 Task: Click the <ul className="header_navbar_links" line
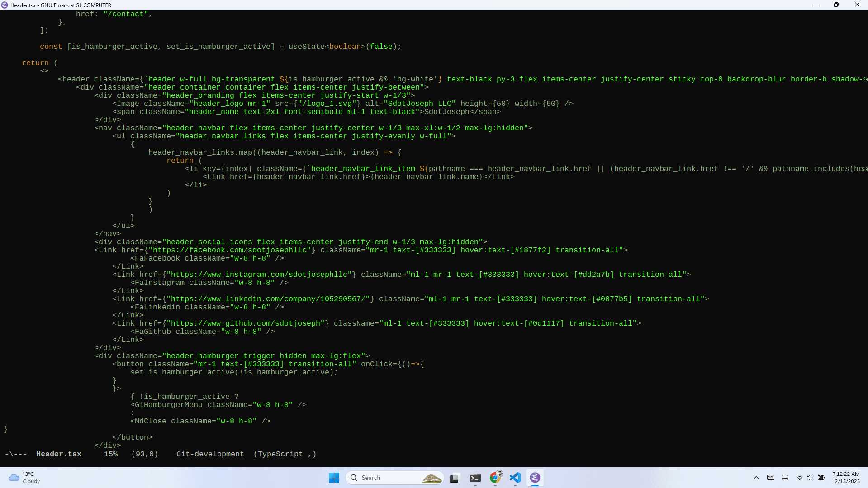pyautogui.click(x=284, y=136)
